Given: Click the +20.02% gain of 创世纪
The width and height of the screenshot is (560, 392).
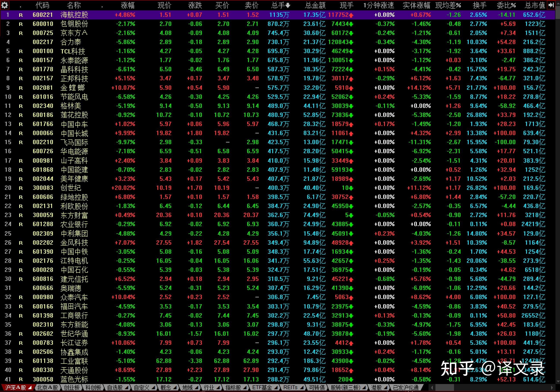Looking at the screenshot, I should tap(123, 188).
